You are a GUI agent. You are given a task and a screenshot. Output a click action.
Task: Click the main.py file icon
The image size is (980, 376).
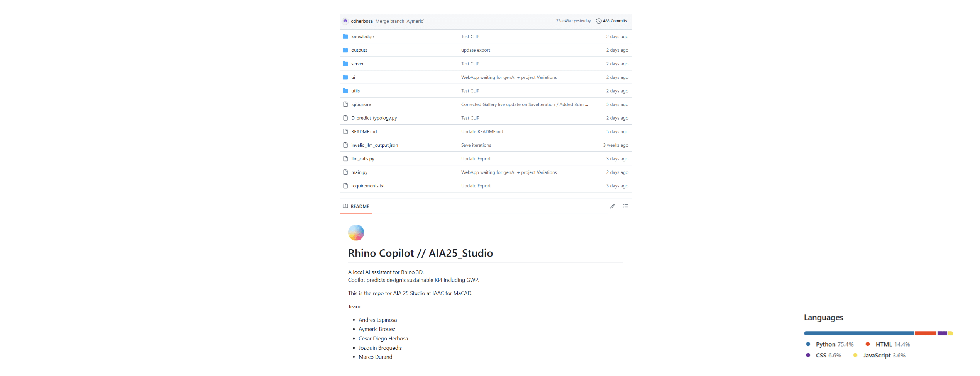tap(345, 172)
